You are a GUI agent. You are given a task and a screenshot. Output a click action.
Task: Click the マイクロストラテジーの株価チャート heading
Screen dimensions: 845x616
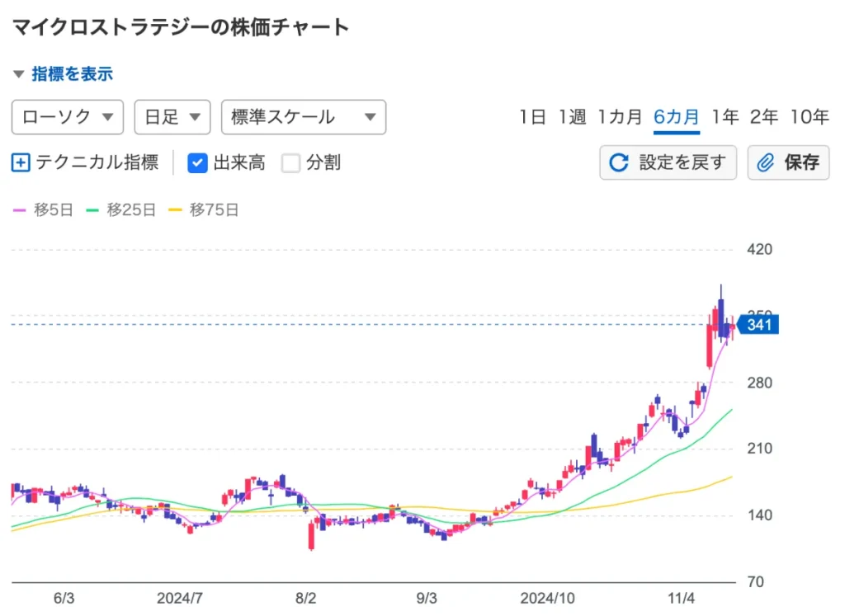point(181,27)
